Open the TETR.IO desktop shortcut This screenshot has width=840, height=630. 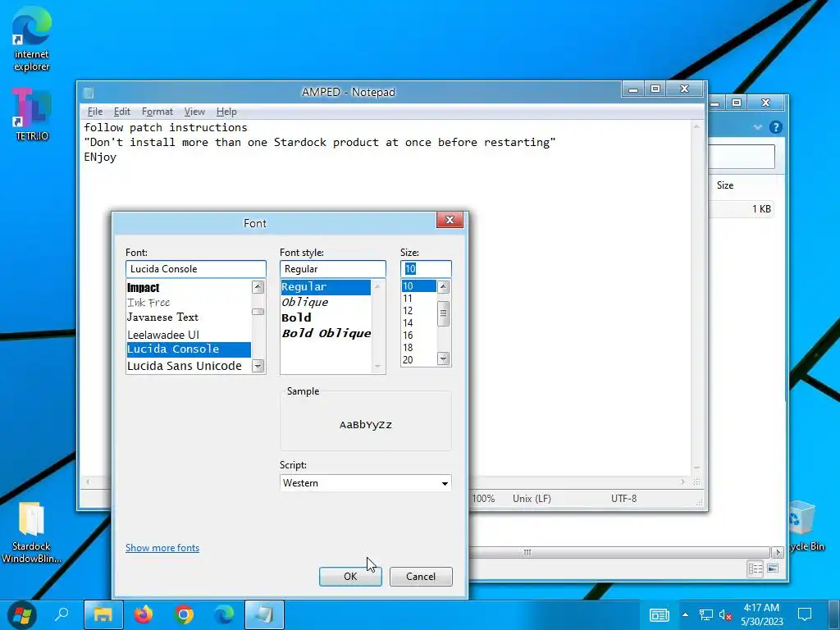point(32,113)
